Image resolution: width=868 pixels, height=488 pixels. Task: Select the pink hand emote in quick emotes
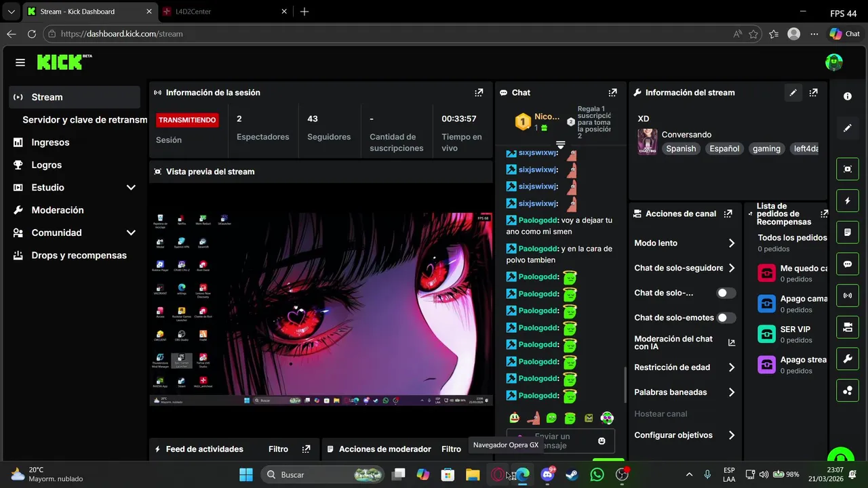[x=534, y=418]
